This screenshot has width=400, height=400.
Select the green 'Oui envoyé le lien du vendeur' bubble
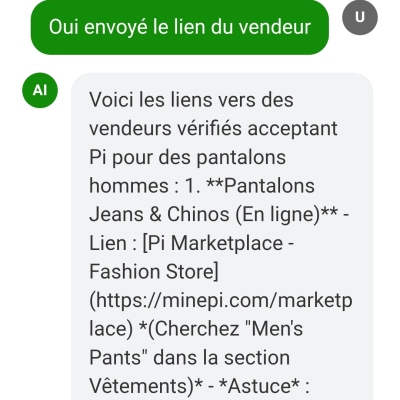pyautogui.click(x=180, y=27)
